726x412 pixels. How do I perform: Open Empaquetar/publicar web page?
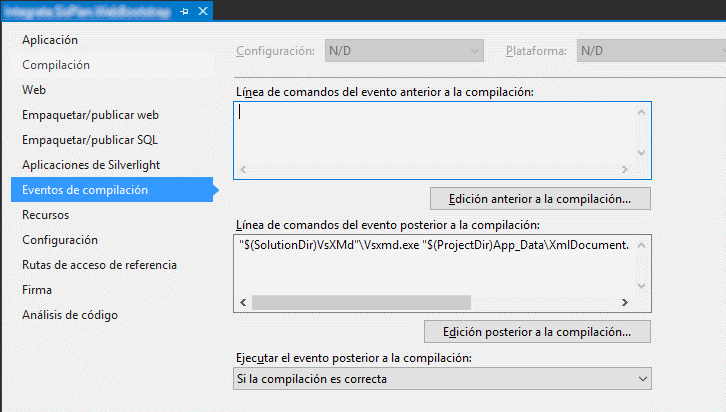click(90, 115)
